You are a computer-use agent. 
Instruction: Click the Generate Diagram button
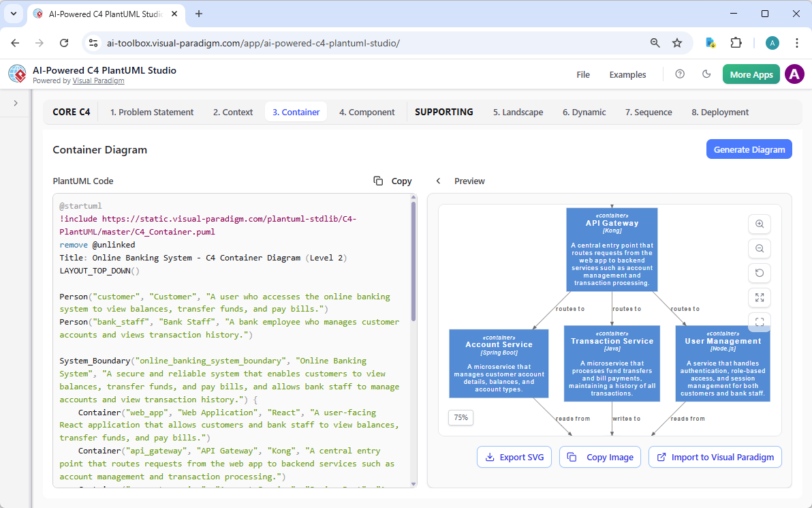pos(749,149)
